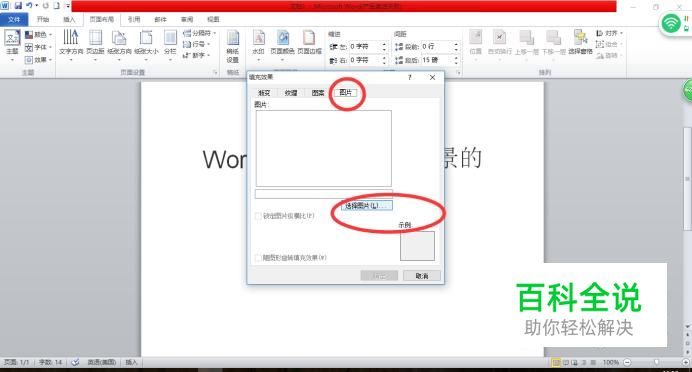Click the greyed 确定 OK button in dialog

tap(379, 276)
